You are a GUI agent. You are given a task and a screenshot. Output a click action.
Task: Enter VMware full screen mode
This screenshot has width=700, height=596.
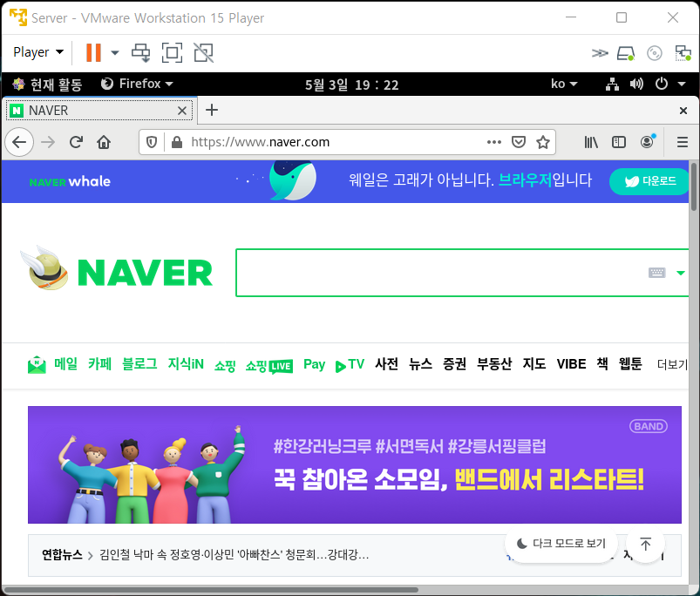pyautogui.click(x=172, y=52)
